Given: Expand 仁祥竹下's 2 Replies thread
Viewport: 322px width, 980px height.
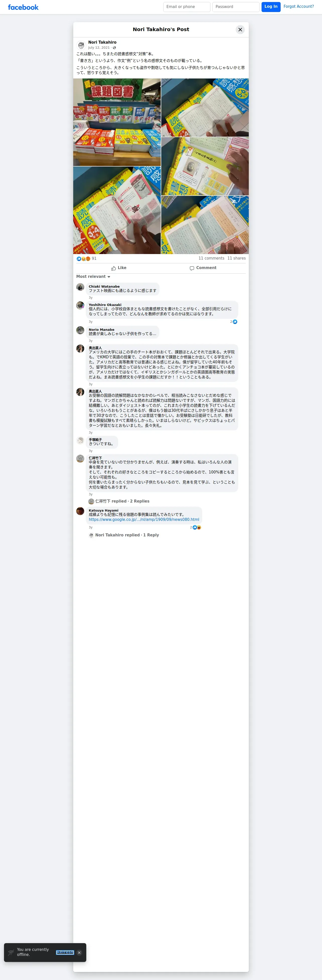Looking at the screenshot, I should pos(122,502).
